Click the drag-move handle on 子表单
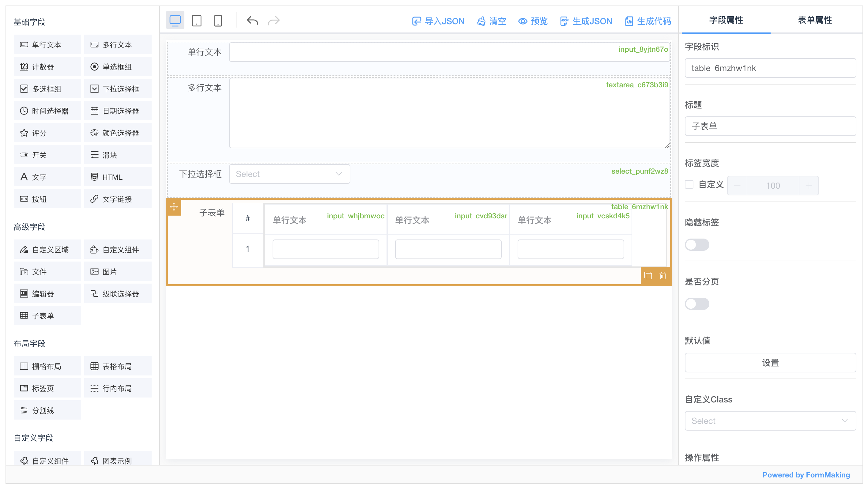The height and width of the screenshot is (490, 868). (174, 207)
